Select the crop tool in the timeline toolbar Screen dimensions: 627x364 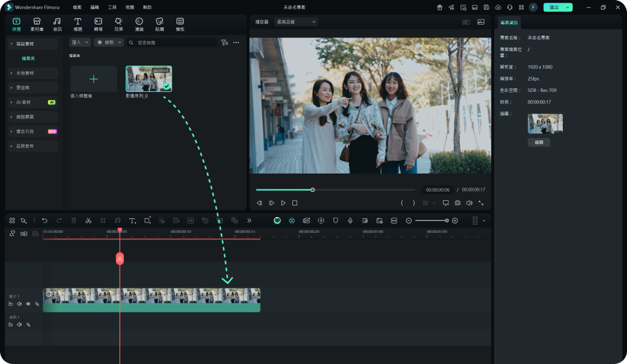point(103,220)
